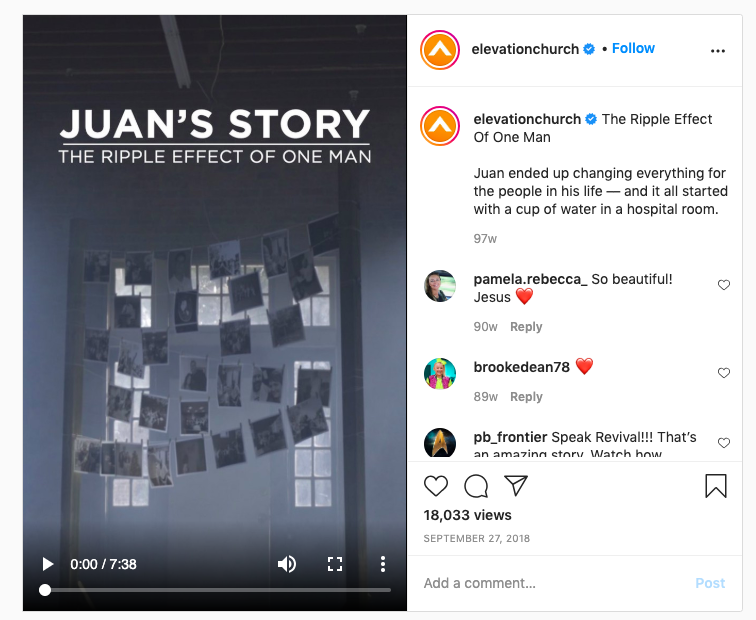Play the Juan's Story video
Viewport: 756px width, 620px height.
[x=47, y=564]
